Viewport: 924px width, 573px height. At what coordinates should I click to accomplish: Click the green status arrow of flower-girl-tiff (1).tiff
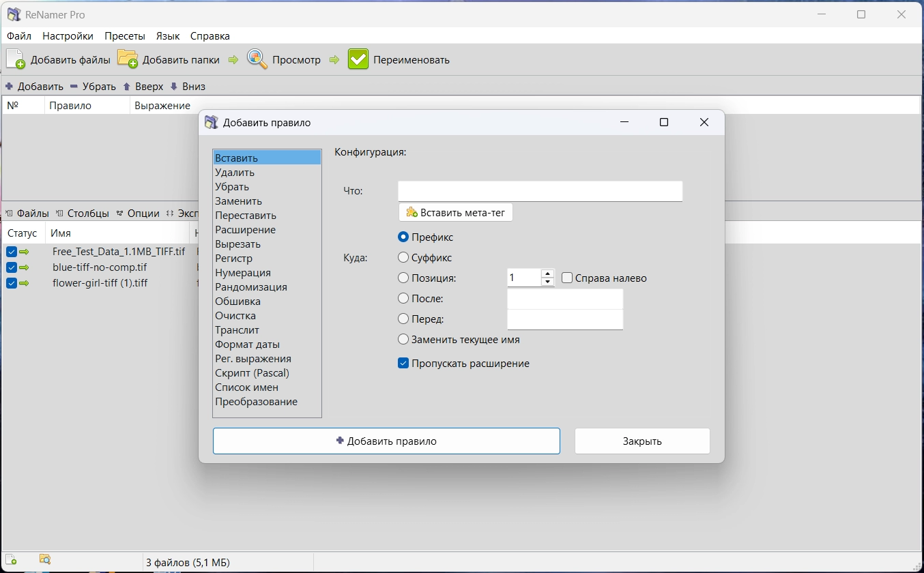[25, 283]
